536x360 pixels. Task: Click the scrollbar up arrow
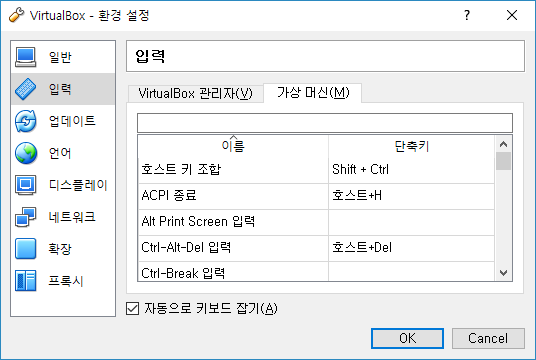503,144
